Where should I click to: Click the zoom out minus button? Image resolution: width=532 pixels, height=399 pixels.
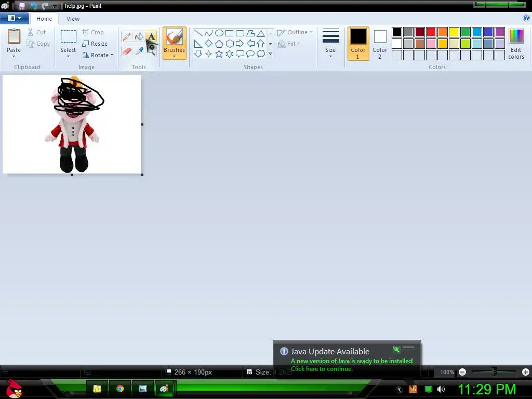coord(462,372)
